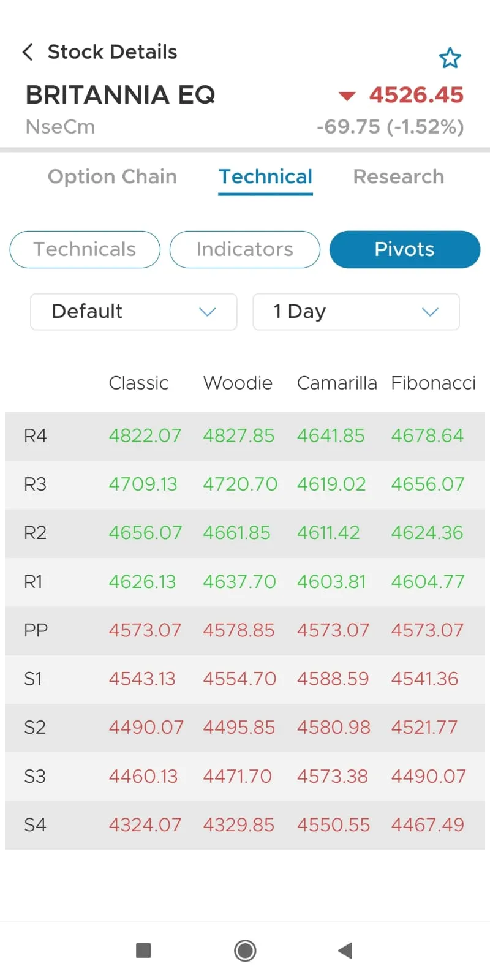
Task: Tap Woodie pivot point value 4578.85
Action: (239, 630)
